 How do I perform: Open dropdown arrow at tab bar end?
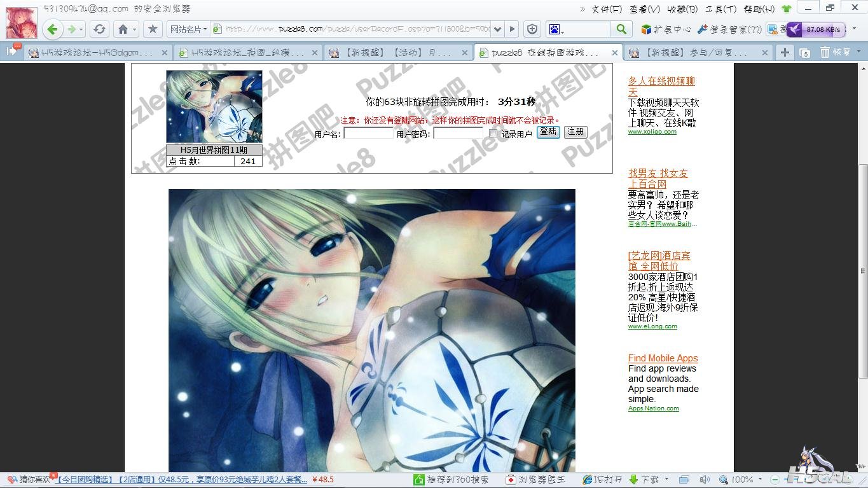tap(858, 53)
